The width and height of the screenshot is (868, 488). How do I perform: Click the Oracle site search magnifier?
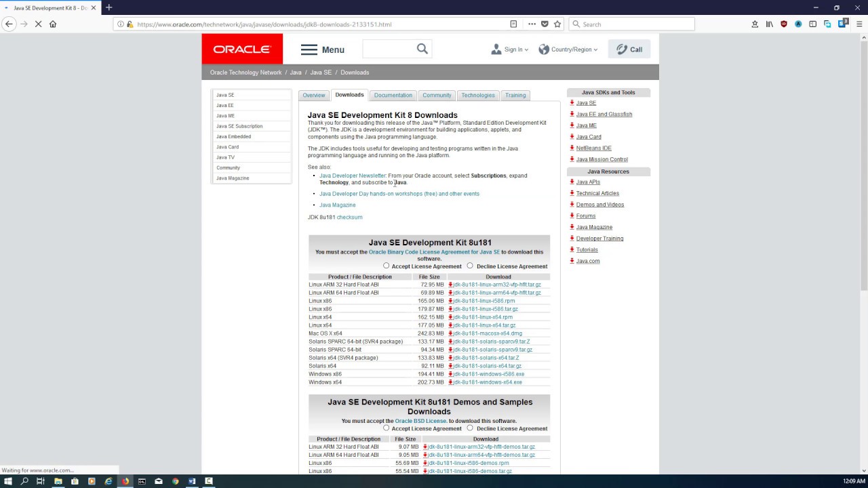(x=422, y=49)
